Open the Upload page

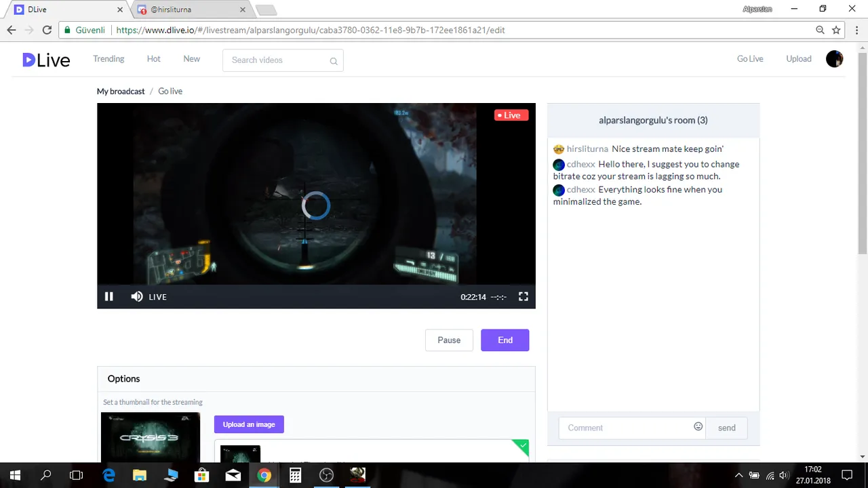pyautogui.click(x=799, y=59)
